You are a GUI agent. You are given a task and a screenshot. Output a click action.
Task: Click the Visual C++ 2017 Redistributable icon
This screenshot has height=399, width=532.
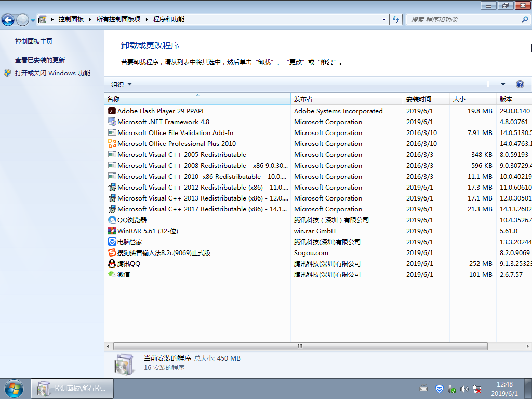[112, 209]
